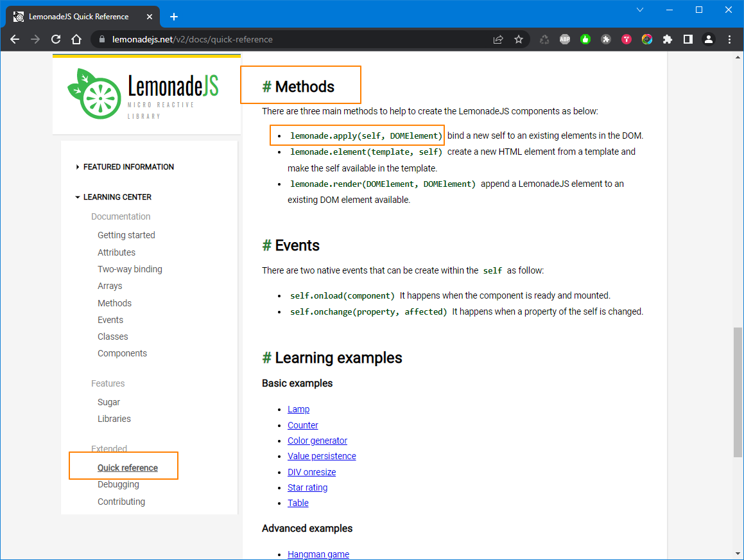
Task: Open Hangman game example
Action: click(318, 554)
